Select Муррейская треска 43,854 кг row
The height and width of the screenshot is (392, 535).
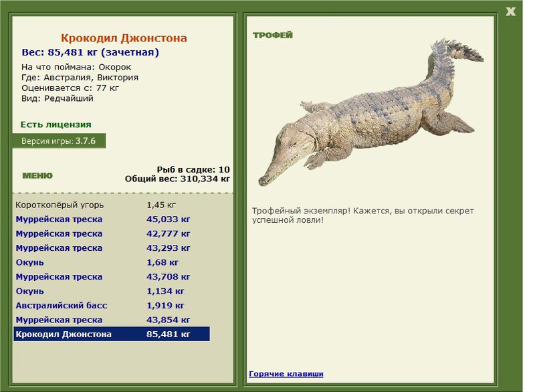112,320
